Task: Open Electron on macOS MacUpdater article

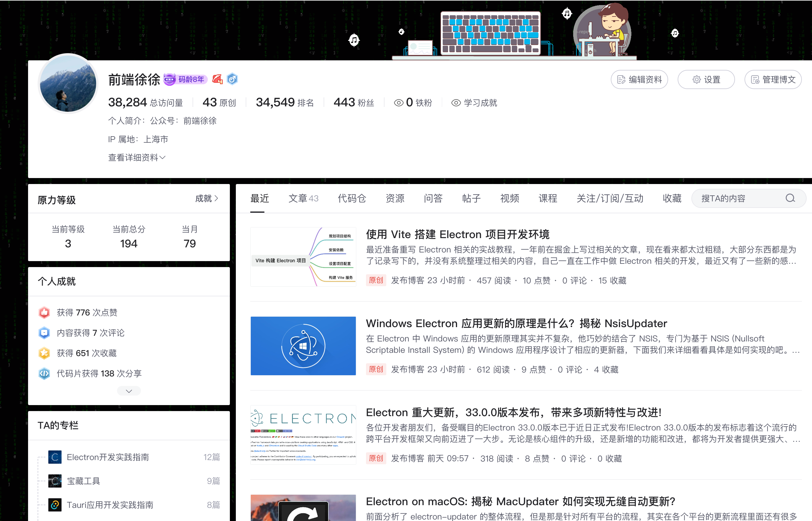Action: [521, 501]
